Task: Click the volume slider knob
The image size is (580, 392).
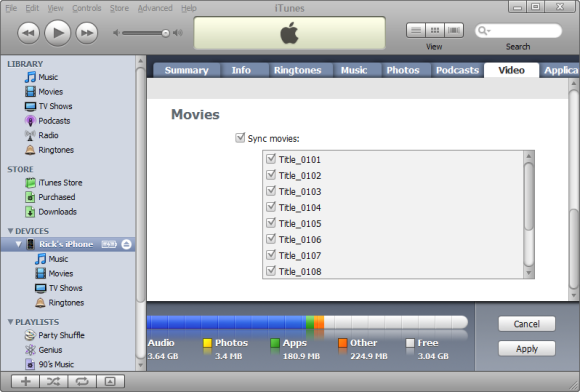Action: (x=165, y=33)
